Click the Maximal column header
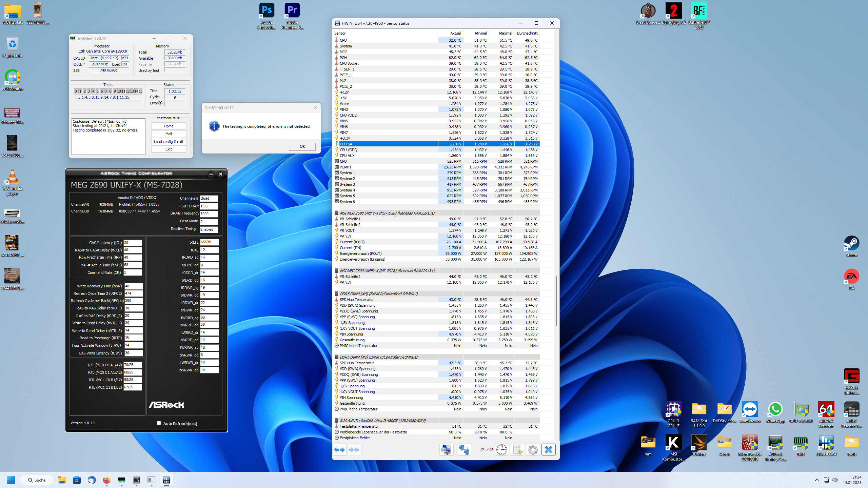The width and height of the screenshot is (868, 488). 501,33
